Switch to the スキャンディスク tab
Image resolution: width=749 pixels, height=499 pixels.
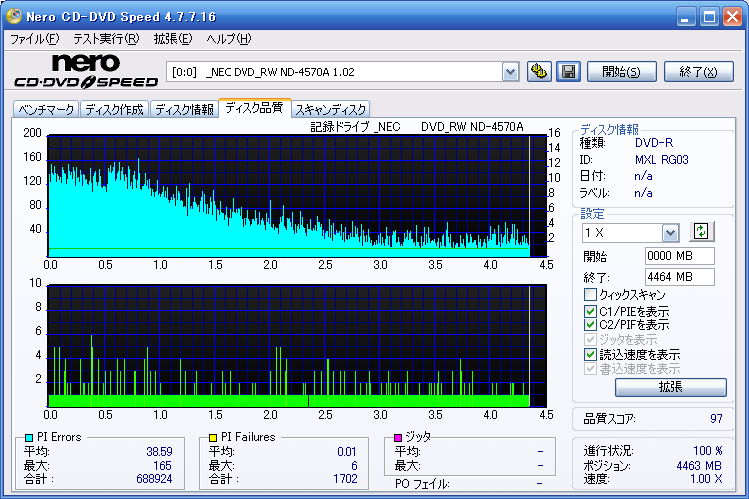pos(330,109)
